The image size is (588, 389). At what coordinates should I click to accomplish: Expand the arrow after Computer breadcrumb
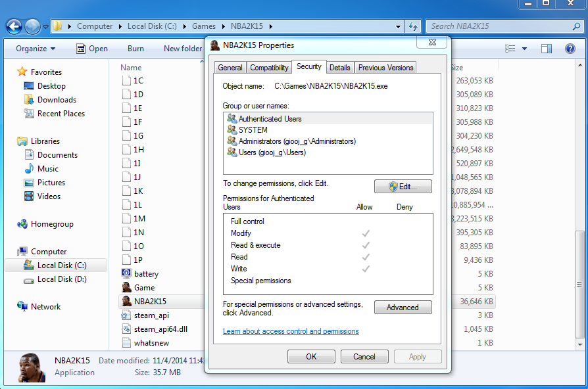tap(120, 26)
